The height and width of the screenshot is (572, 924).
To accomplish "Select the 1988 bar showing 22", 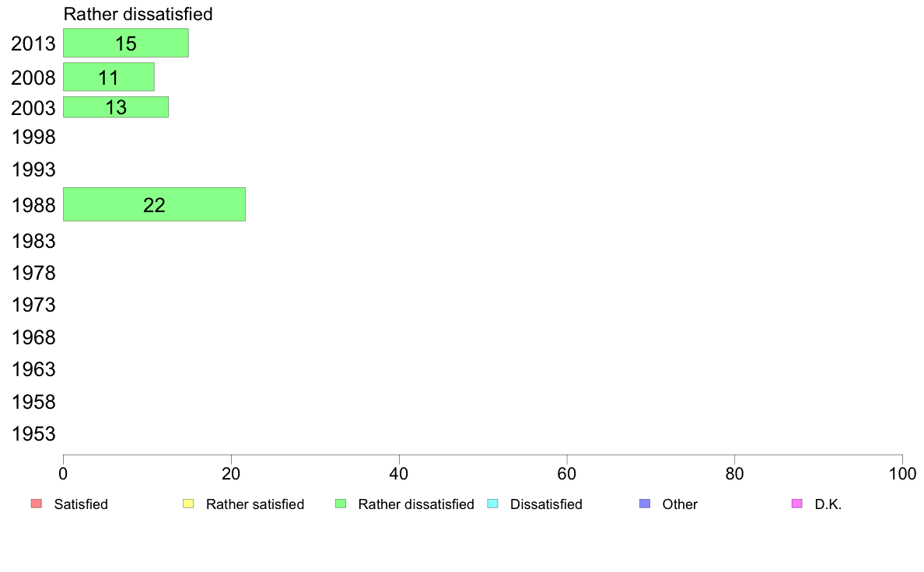I will (x=155, y=204).
